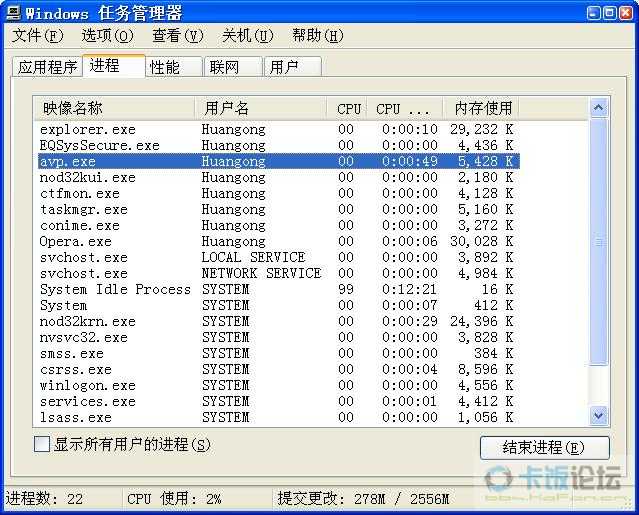Click the Task Manager title bar icon
Image resolution: width=639 pixels, height=515 pixels.
pos(13,13)
